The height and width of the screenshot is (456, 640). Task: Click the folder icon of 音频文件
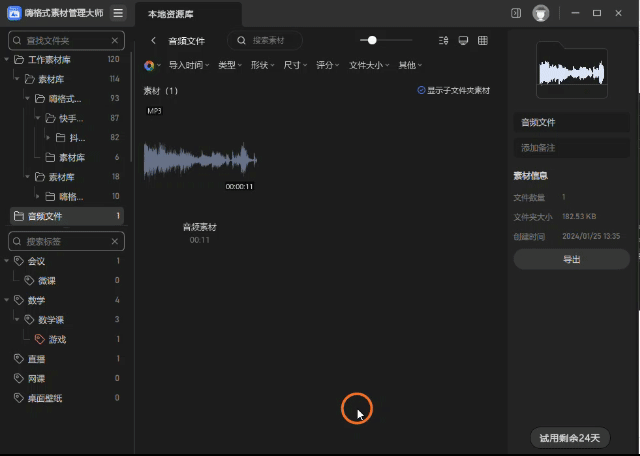[19, 216]
